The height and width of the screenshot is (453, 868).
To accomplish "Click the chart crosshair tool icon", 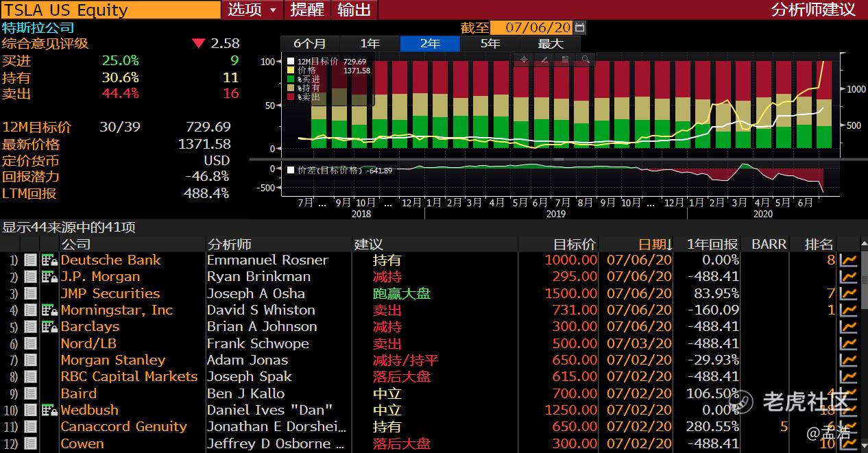I will coord(524,60).
